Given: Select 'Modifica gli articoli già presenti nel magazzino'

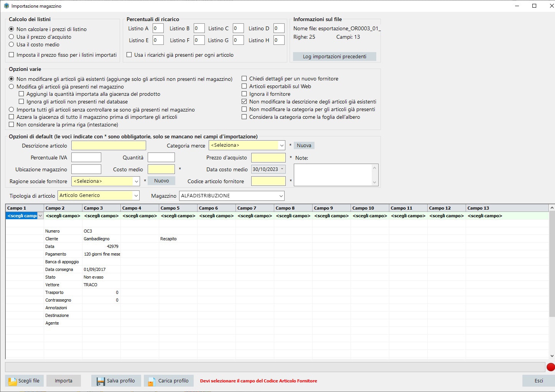Looking at the screenshot, I should 12,87.
